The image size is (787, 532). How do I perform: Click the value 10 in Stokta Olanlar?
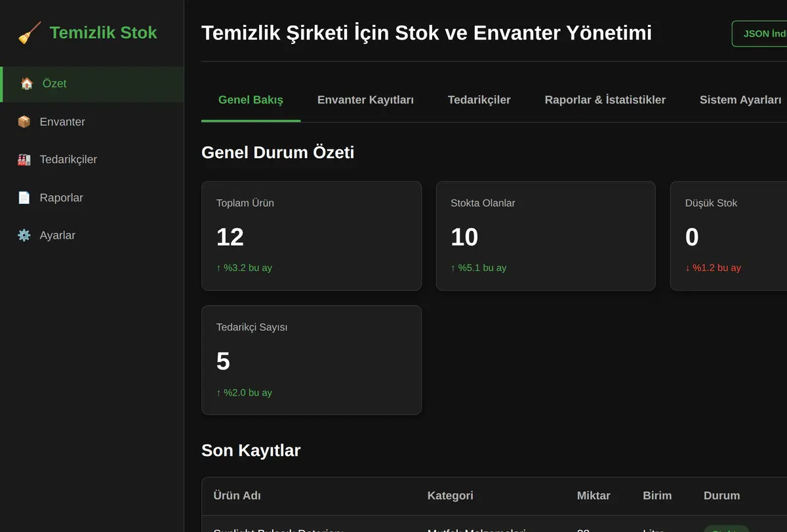(464, 237)
